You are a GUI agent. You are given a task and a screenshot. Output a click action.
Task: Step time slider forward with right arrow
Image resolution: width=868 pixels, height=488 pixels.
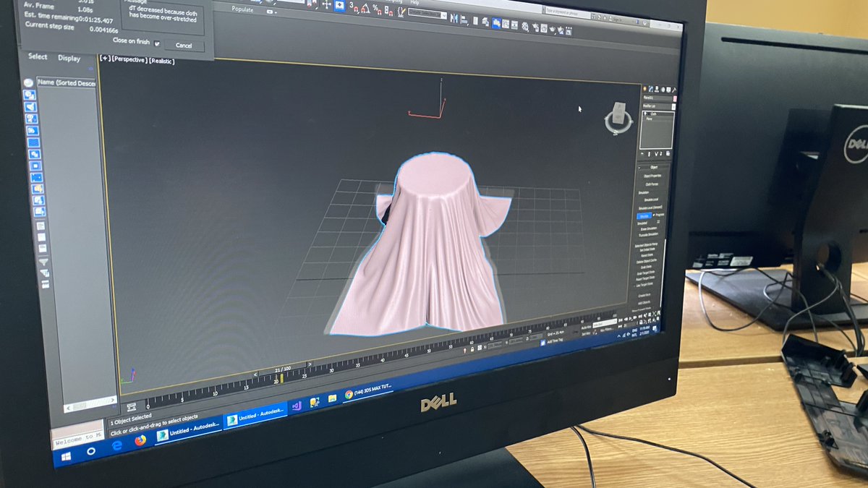click(310, 364)
